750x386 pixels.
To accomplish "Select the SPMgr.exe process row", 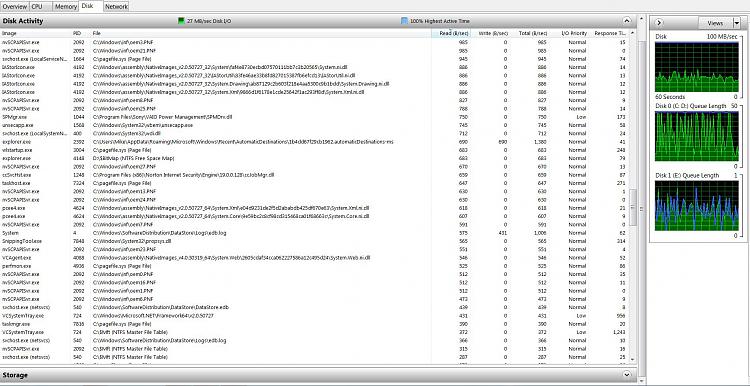I will [x=315, y=117].
